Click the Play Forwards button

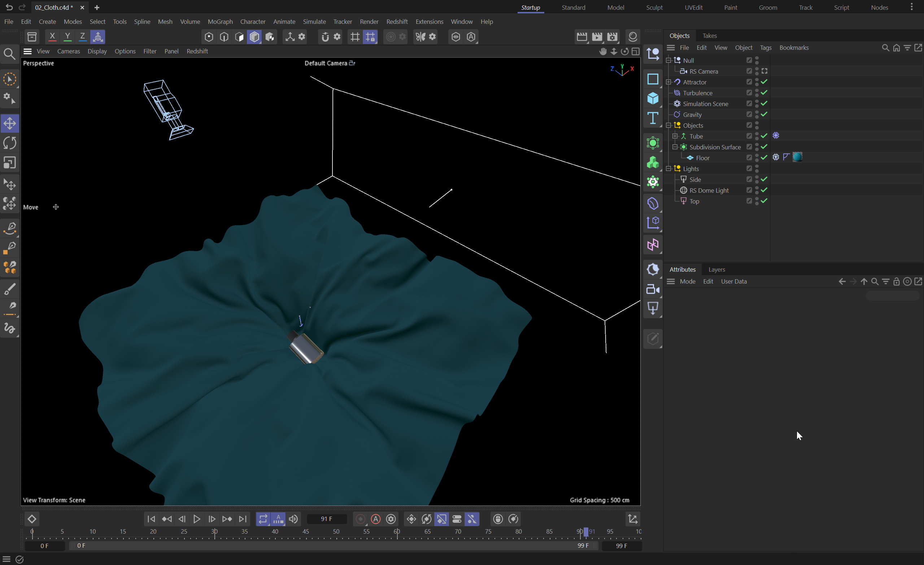[197, 519]
